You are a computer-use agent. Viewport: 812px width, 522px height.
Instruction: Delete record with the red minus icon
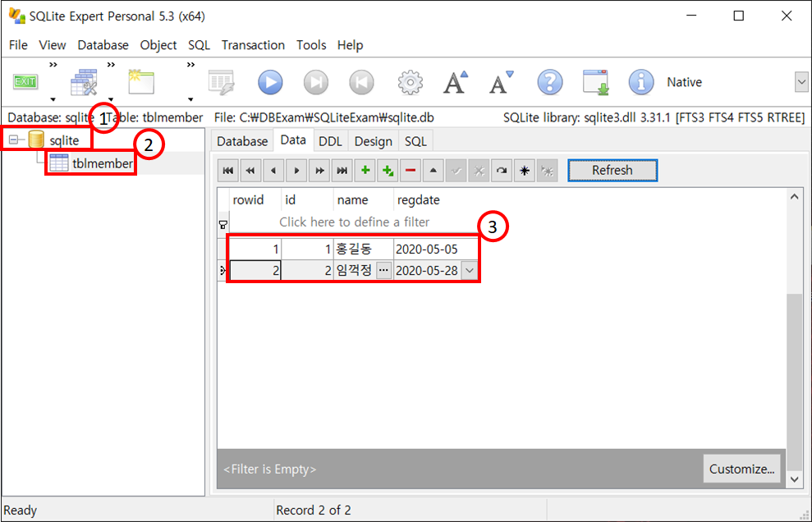coord(411,171)
